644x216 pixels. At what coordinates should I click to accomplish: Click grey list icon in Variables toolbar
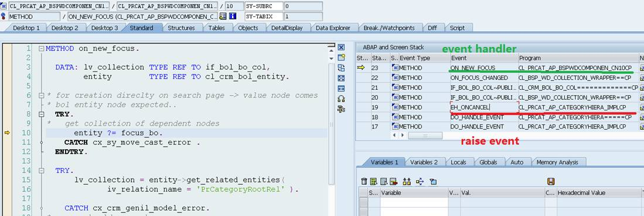(384, 181)
